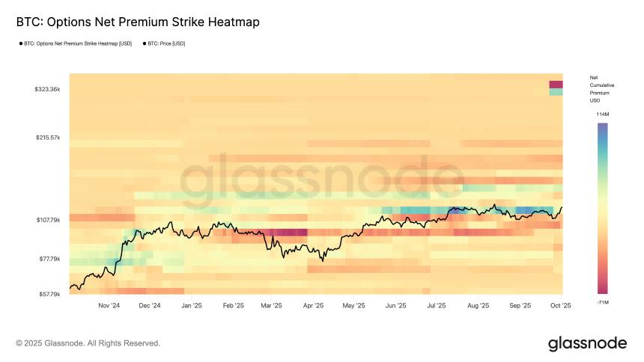
Task: Click the '© 2025 Glassnode. All Rights Reserved.' text
Action: (x=88, y=343)
